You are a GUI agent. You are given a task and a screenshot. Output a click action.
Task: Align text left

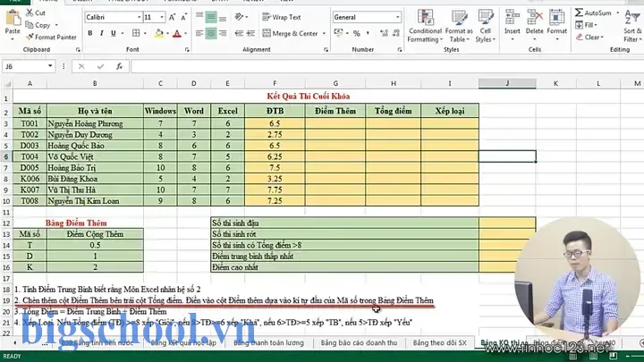click(199, 33)
